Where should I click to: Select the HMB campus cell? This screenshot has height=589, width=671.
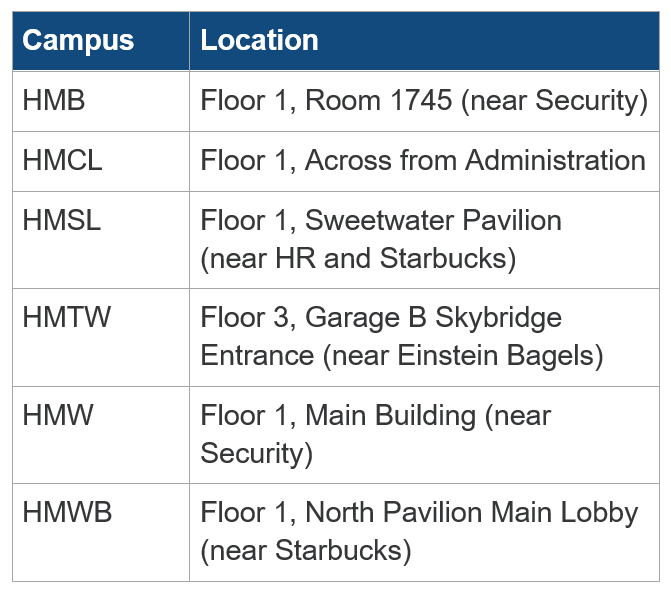coord(54,100)
